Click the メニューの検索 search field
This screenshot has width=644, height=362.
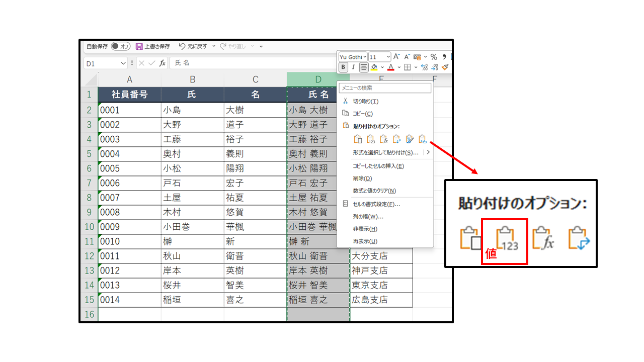tap(385, 88)
